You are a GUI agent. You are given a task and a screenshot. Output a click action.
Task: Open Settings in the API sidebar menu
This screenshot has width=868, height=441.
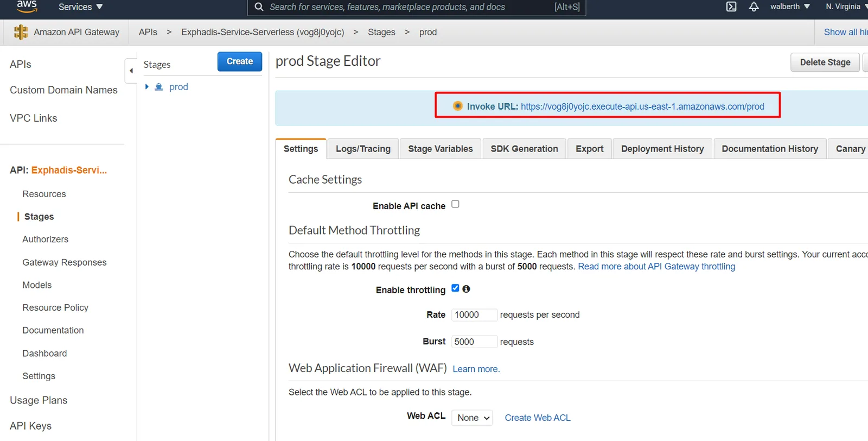(39, 376)
